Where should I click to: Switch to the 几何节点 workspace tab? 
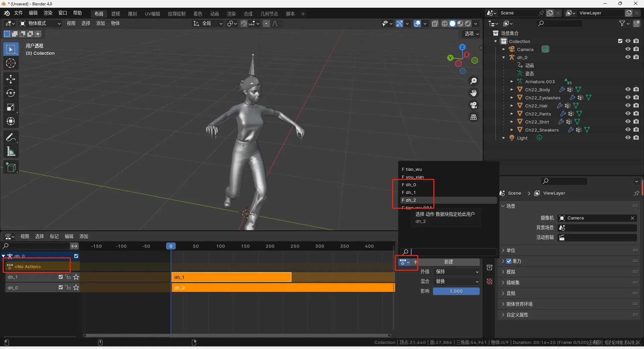coord(269,14)
